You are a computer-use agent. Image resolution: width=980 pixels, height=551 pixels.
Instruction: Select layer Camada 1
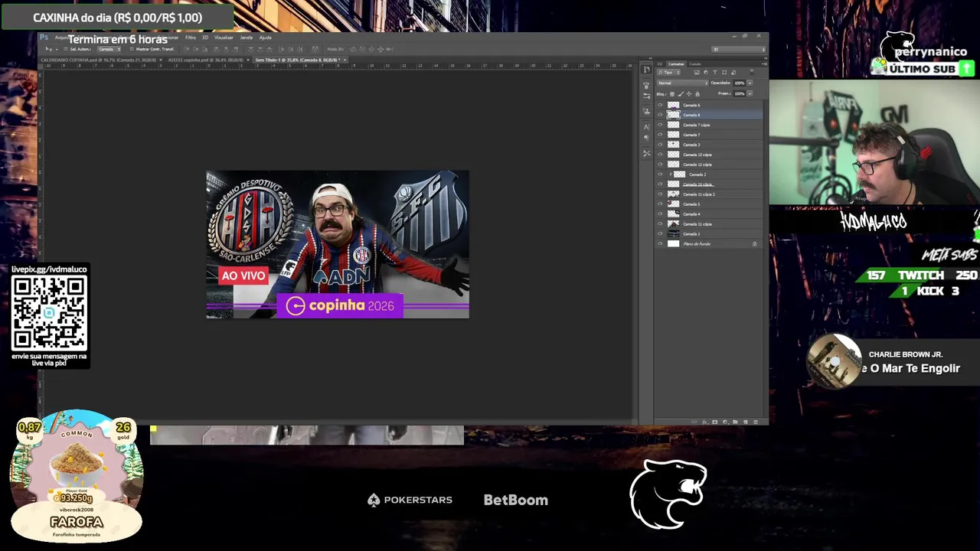[708, 234]
